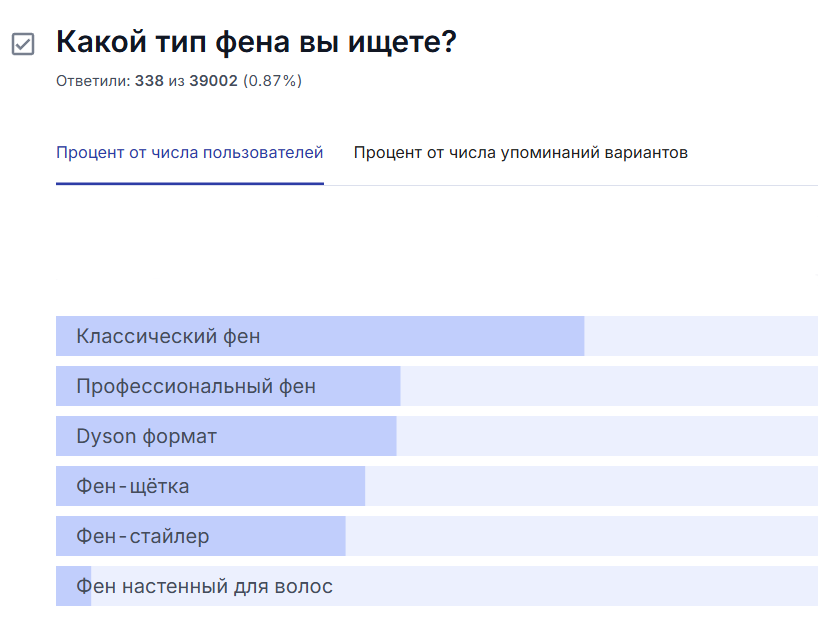Click the unfilled part of Классический фен bar
The image size is (833, 623).
(700, 336)
